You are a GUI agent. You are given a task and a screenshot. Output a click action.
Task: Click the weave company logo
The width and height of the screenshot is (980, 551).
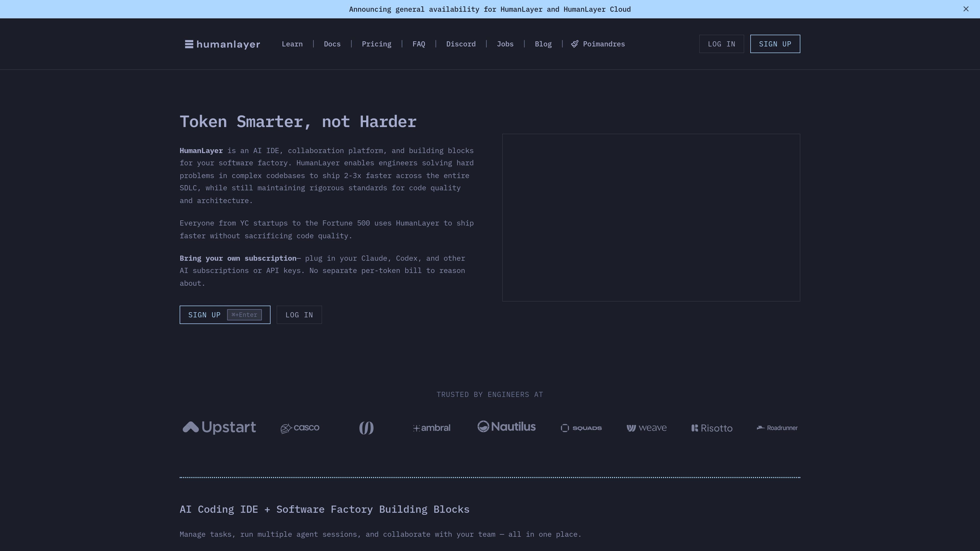646,428
